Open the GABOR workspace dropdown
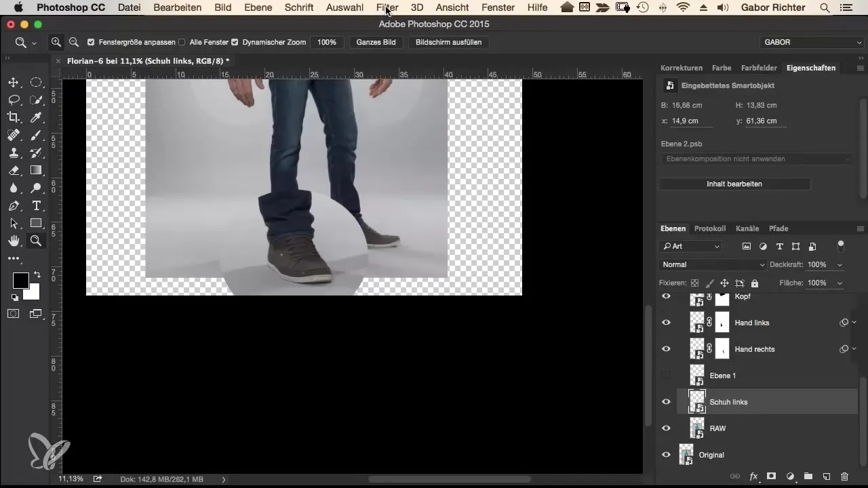 [x=811, y=42]
